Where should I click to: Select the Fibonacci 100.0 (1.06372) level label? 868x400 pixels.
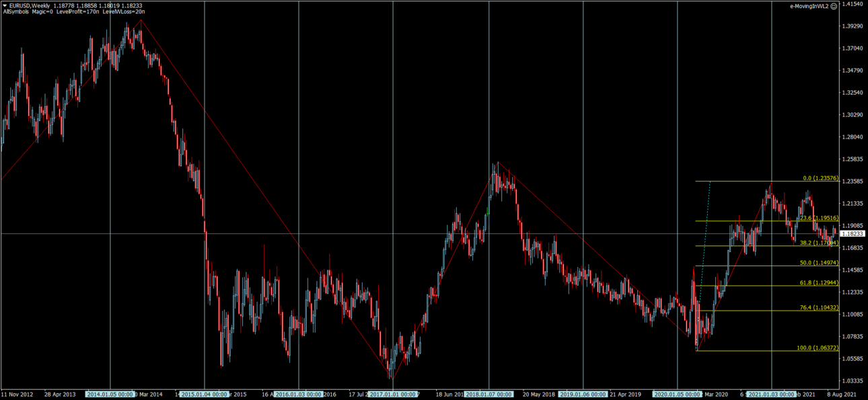point(818,348)
